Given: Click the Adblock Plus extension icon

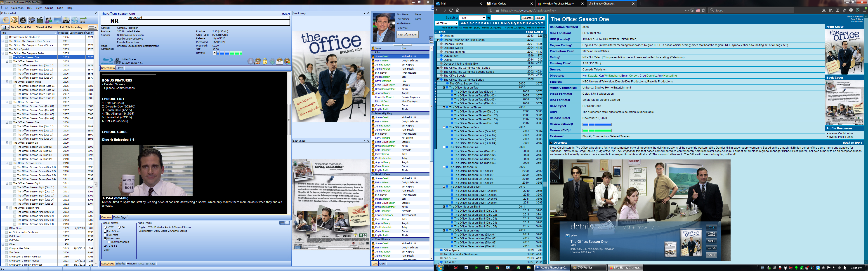Looking at the screenshot, I should [x=851, y=10].
